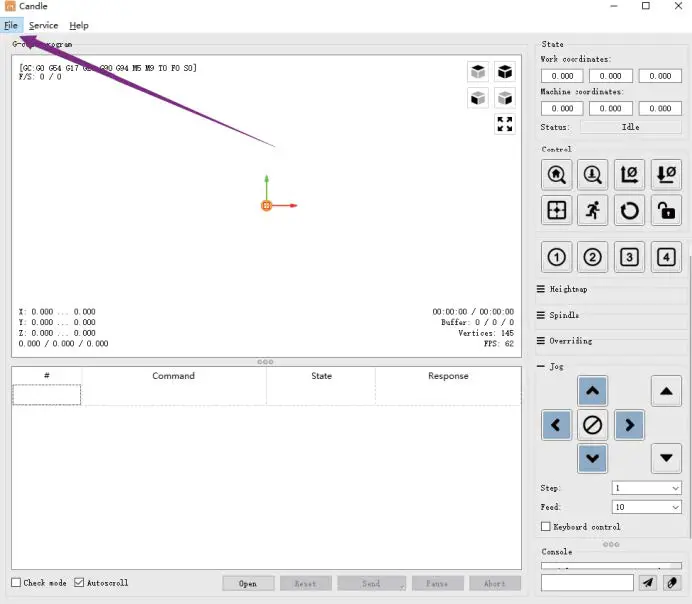Click the Idle status field

[x=630, y=127]
